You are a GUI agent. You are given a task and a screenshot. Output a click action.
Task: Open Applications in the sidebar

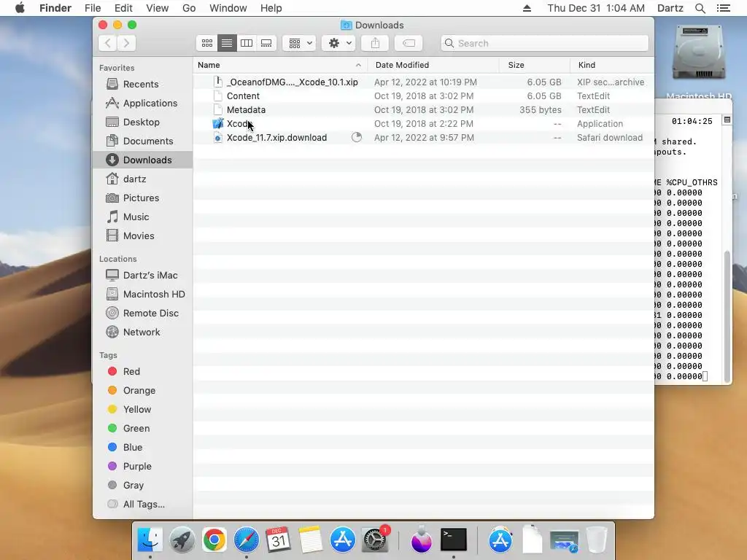(x=142, y=104)
